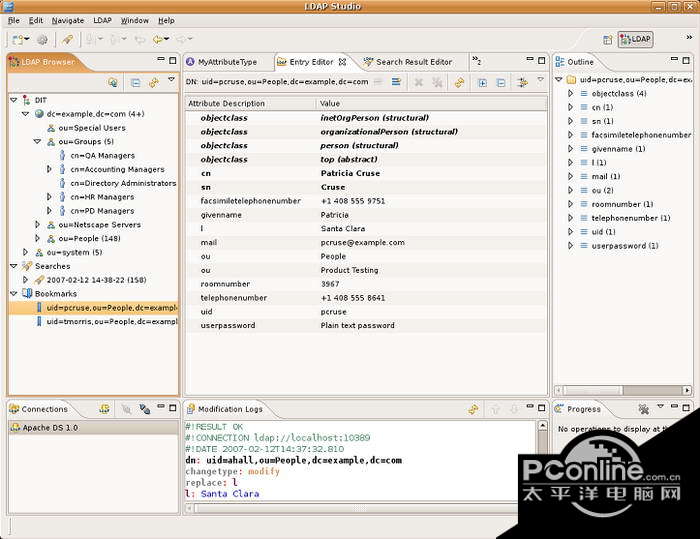
Task: Switch to the MyAttributeType tab
Action: [x=227, y=62]
